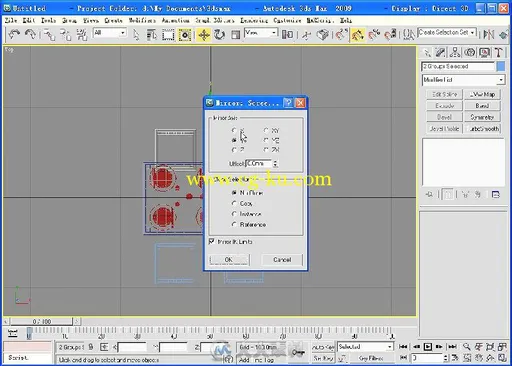Image resolution: width=512 pixels, height=366 pixels.
Task: Select the ZX mirror axis radio
Action: pyautogui.click(x=266, y=150)
